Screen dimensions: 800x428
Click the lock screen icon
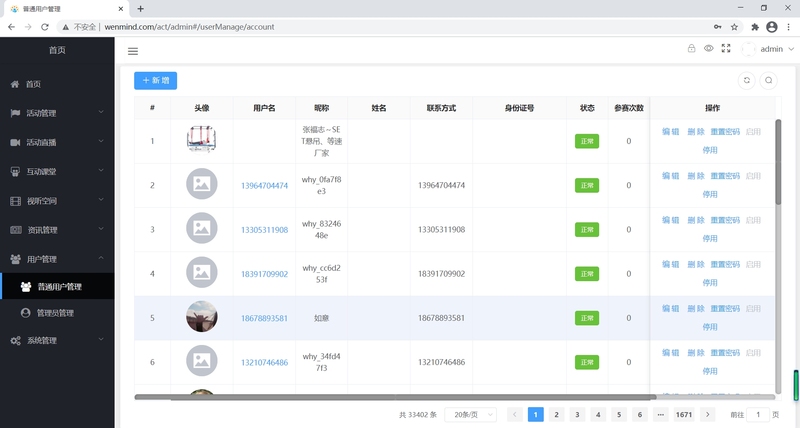691,48
